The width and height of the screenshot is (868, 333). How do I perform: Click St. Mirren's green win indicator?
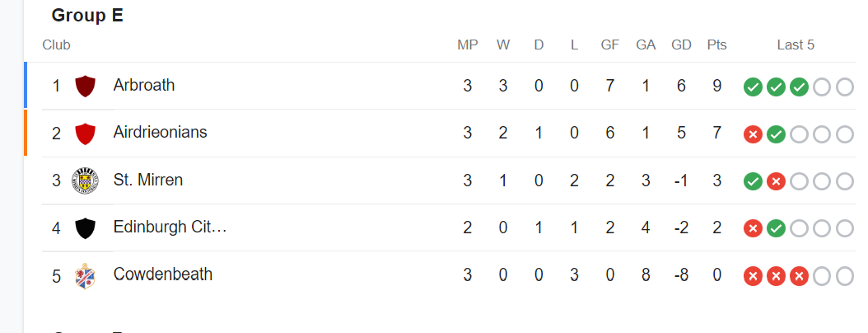753,181
